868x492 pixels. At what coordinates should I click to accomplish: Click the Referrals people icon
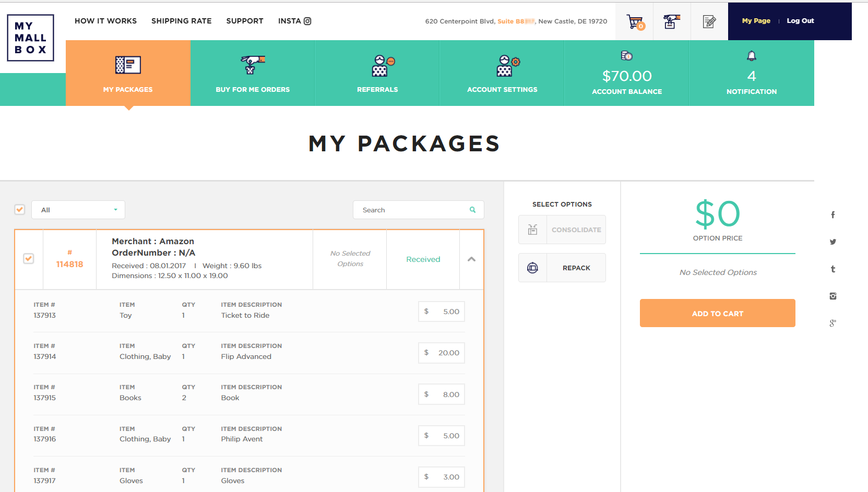(x=383, y=66)
